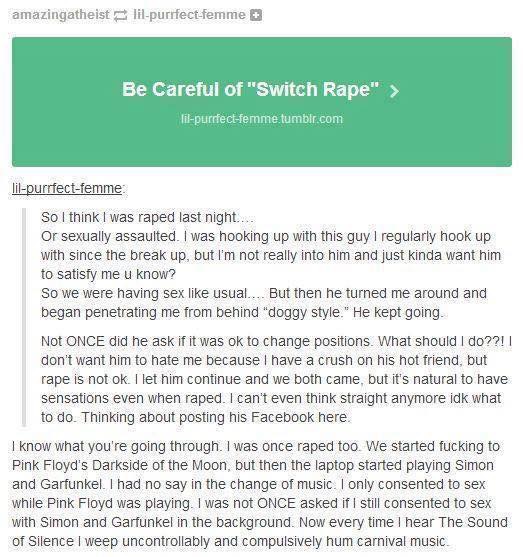Open the amazingatheist blog username
This screenshot has width=523, height=557.
point(61,15)
